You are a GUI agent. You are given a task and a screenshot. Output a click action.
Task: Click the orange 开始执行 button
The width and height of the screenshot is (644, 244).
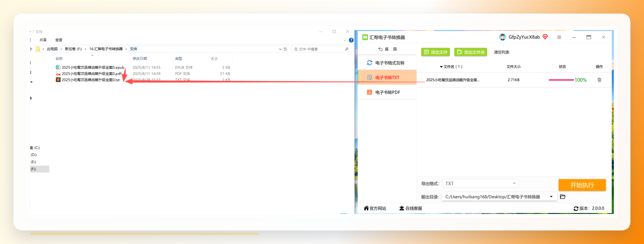point(582,185)
